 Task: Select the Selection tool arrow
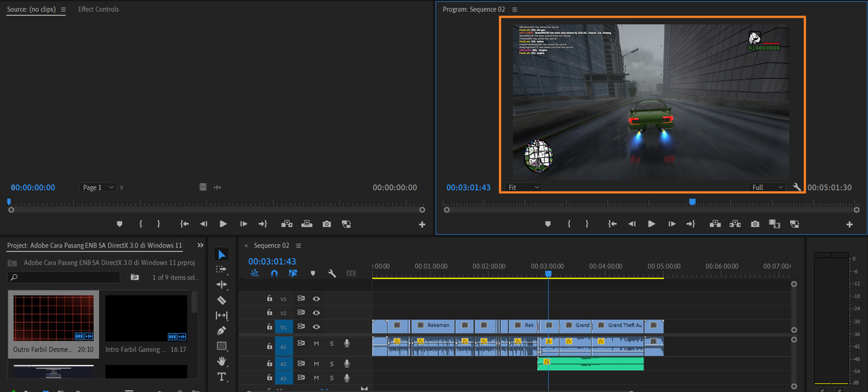coord(222,254)
